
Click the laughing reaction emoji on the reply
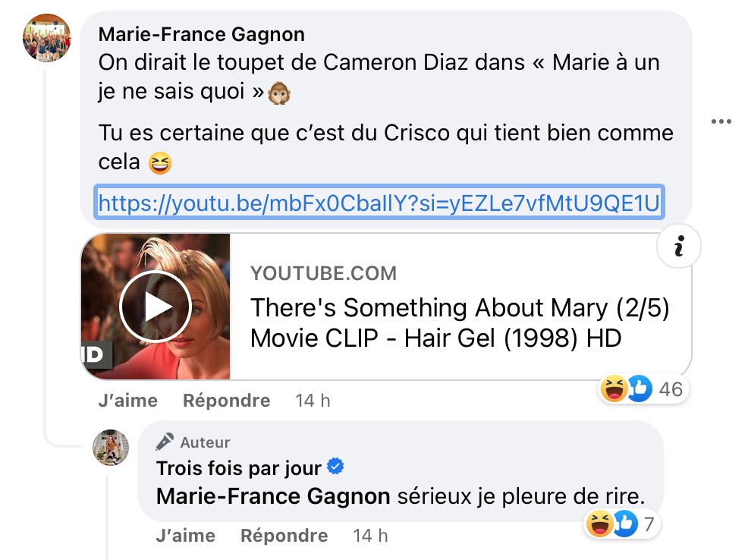[x=599, y=524]
